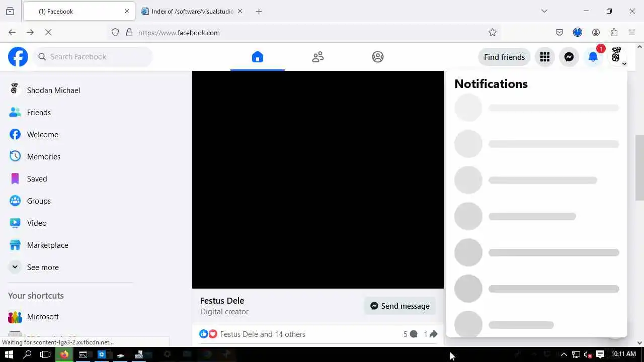Focus the Search Facebook field
Screen dimensions: 644x362
click(93, 57)
